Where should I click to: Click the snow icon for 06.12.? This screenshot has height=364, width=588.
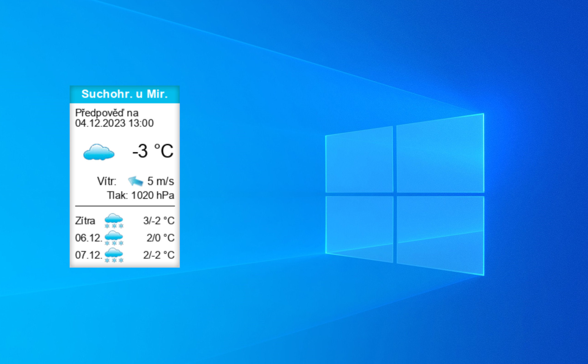coord(114,238)
